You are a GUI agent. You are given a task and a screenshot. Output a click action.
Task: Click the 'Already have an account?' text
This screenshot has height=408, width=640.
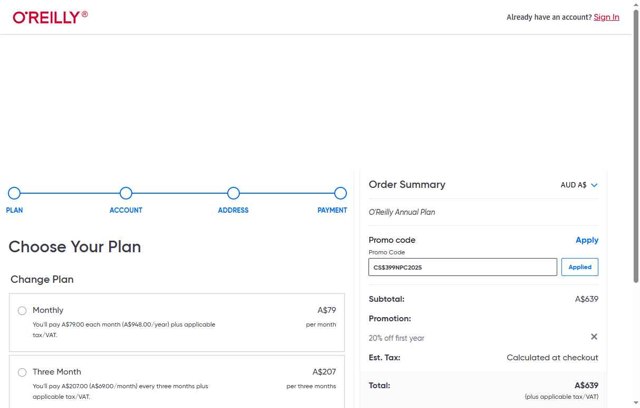click(x=549, y=17)
